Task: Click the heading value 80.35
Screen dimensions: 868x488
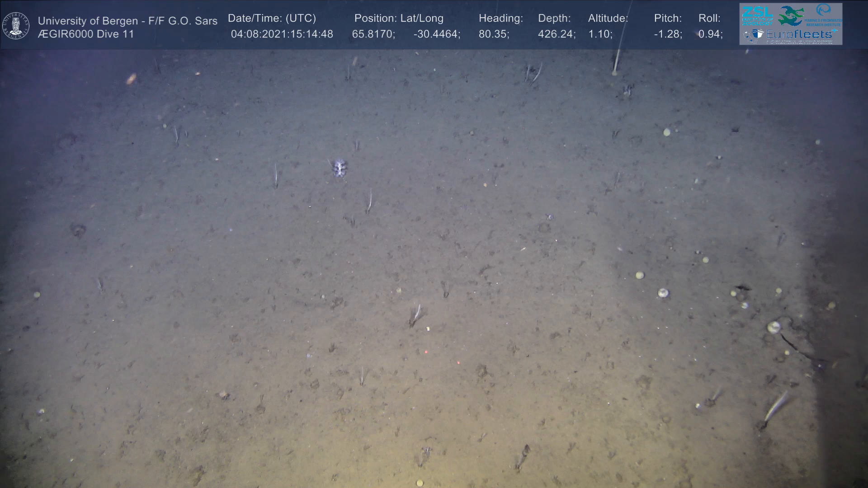Action: tap(494, 34)
